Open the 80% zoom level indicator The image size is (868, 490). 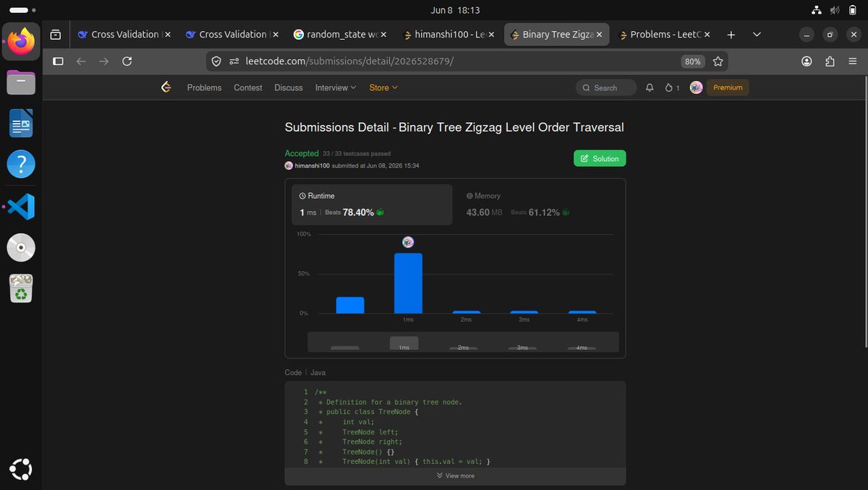[693, 61]
